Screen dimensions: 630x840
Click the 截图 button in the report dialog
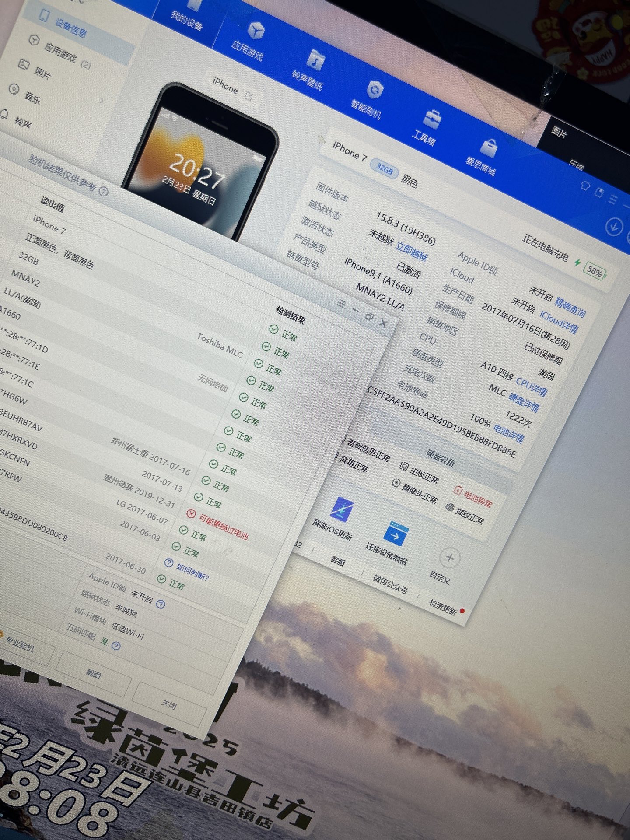(x=94, y=674)
